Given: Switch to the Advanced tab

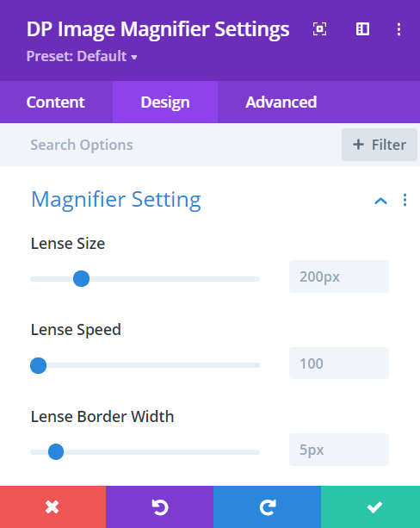Looking at the screenshot, I should 281,102.
